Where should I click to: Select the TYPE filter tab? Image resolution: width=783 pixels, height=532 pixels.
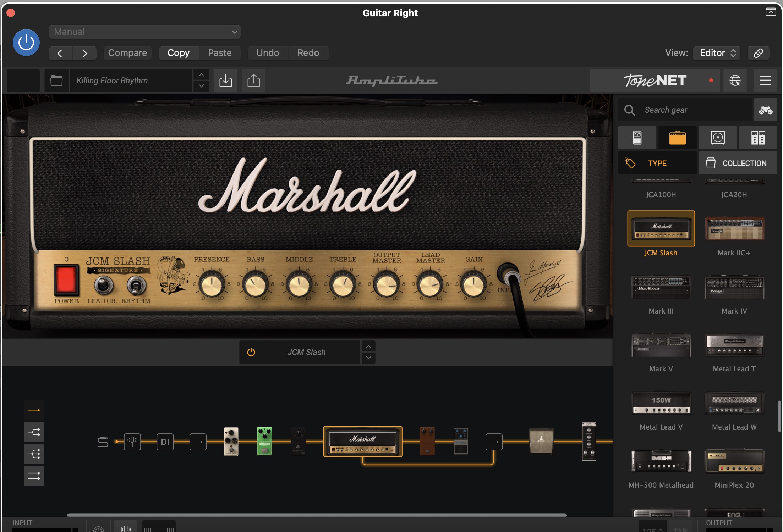coord(657,163)
